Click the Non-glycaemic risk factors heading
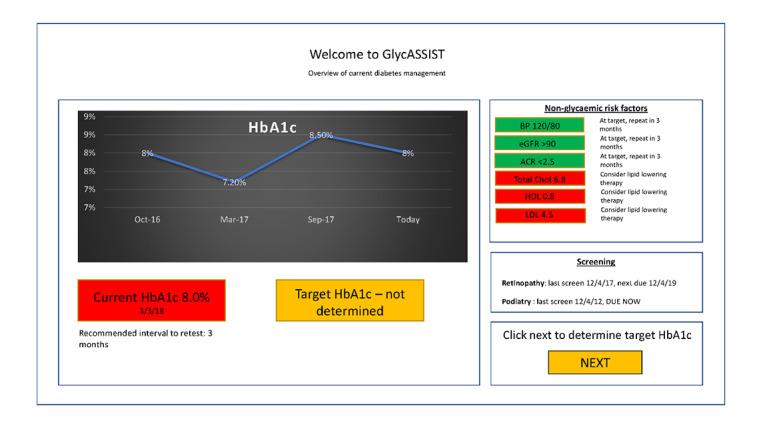Image resolution: width=757 pixels, height=425 pixels. tap(595, 107)
